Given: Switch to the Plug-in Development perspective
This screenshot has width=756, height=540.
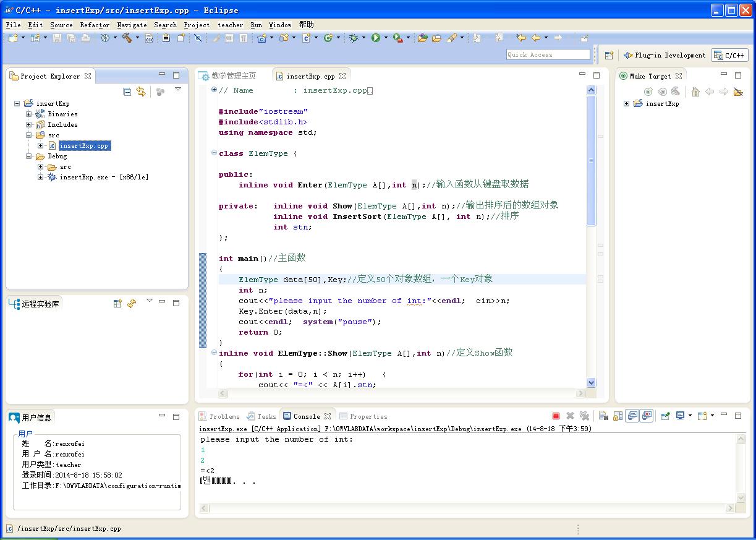Looking at the screenshot, I should click(x=665, y=55).
